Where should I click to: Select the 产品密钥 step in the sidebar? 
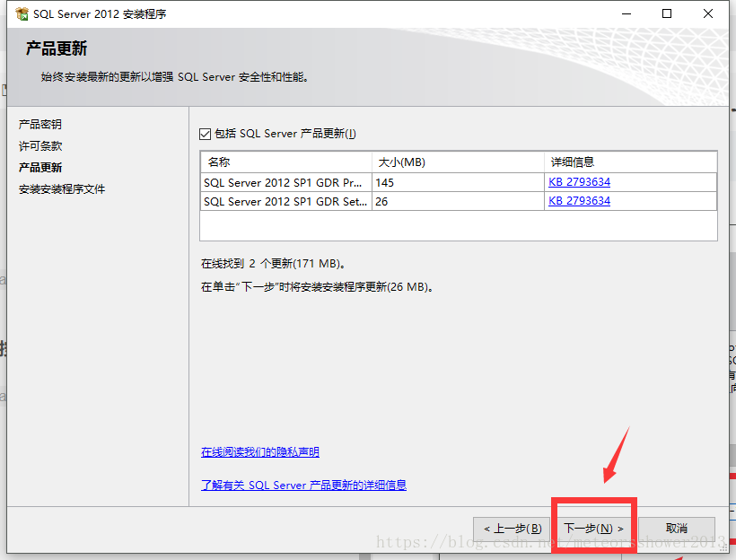pyautogui.click(x=39, y=125)
